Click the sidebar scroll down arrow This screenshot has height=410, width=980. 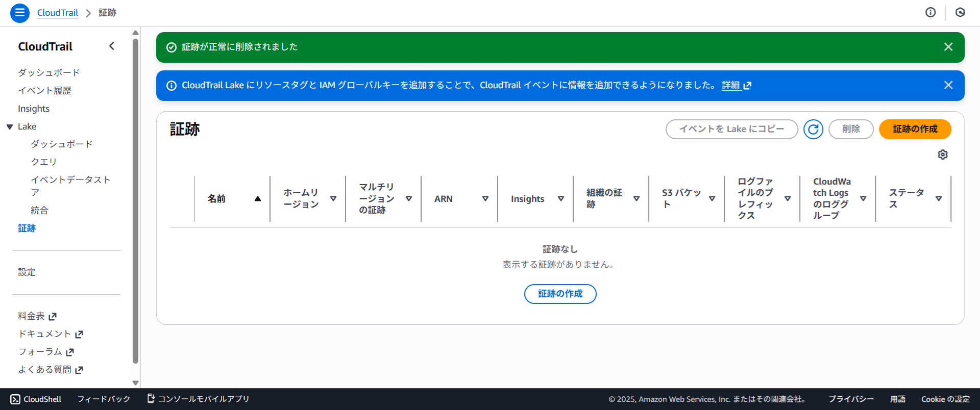[x=135, y=383]
